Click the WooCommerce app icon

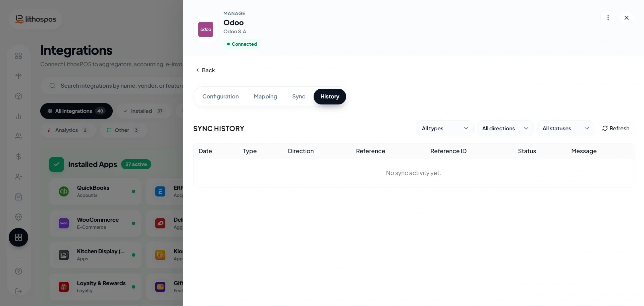tap(64, 223)
